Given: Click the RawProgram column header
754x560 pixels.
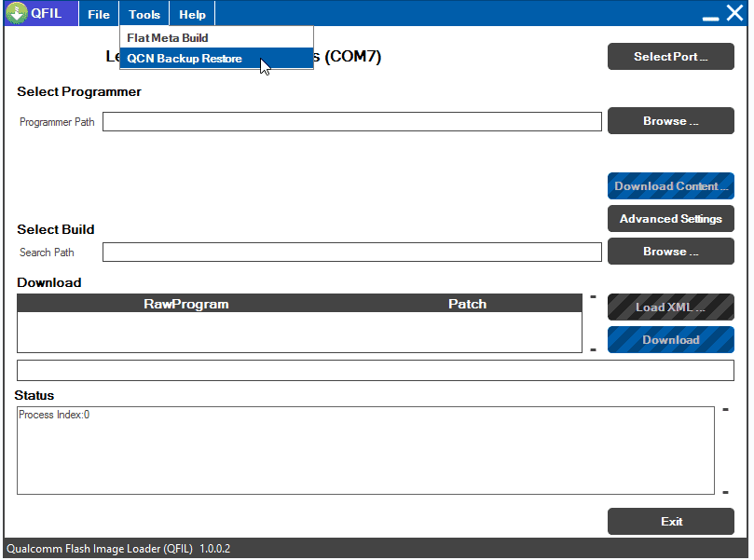Looking at the screenshot, I should pyautogui.click(x=186, y=304).
